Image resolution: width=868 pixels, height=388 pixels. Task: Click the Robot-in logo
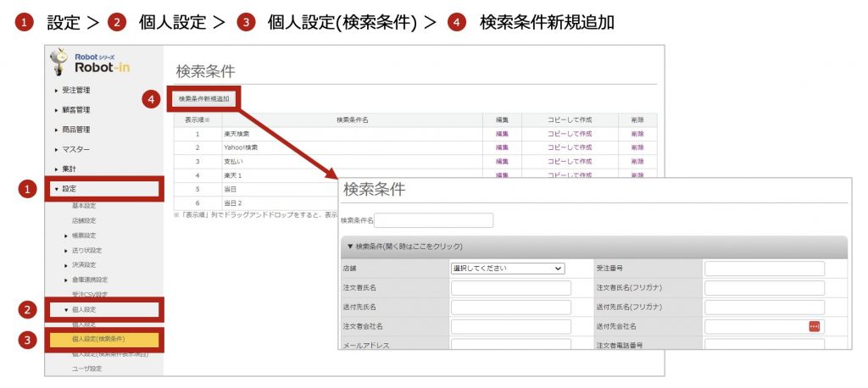90,62
